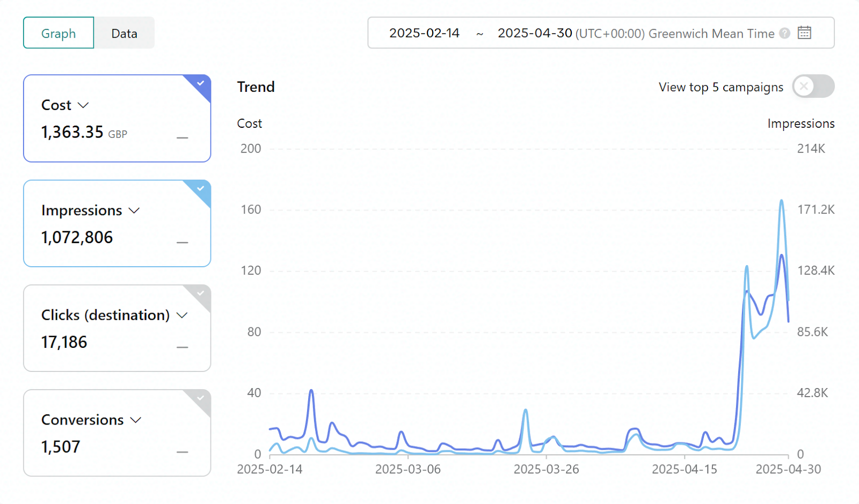Switch to the Graph tab
Viewport: 859px width, 504px height.
point(59,33)
